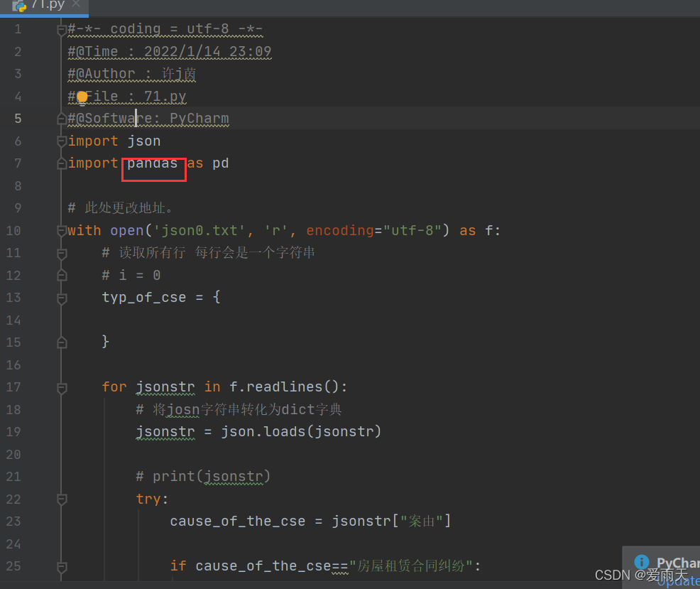This screenshot has width=700, height=589.
Task: Select line number 13 in the gutter
Action: click(x=13, y=297)
